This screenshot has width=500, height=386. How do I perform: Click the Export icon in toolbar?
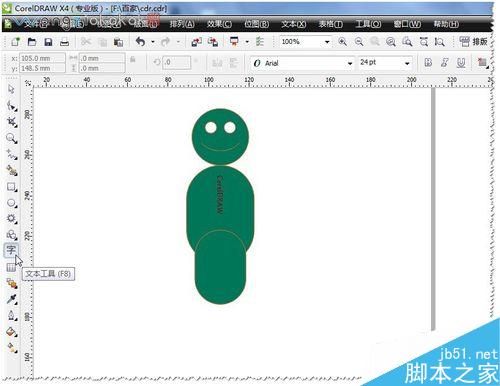tap(213, 42)
